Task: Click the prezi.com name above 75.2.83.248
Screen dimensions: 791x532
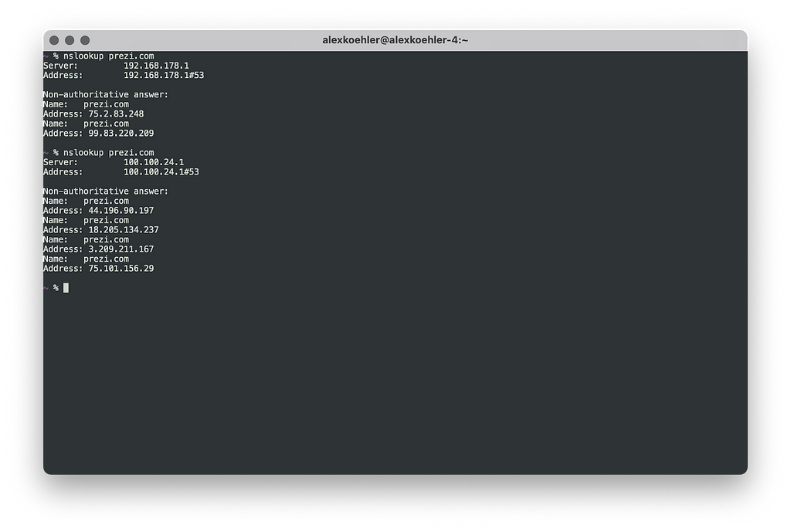Action: (x=106, y=104)
